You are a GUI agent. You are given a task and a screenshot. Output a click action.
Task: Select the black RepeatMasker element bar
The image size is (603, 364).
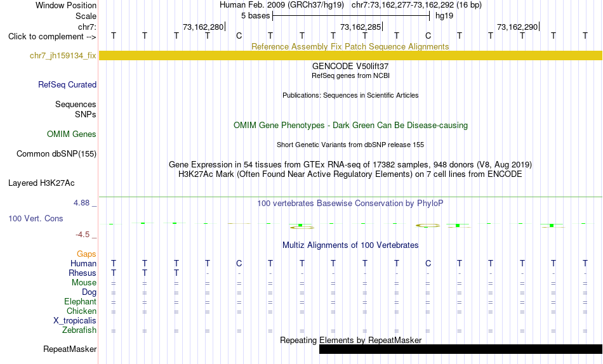[461, 349]
